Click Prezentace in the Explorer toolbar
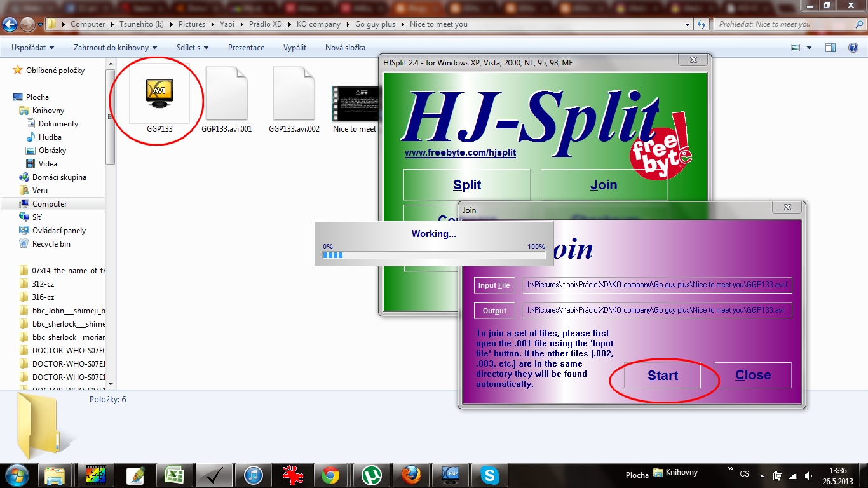Screen dimensions: 868x488 [x=247, y=48]
